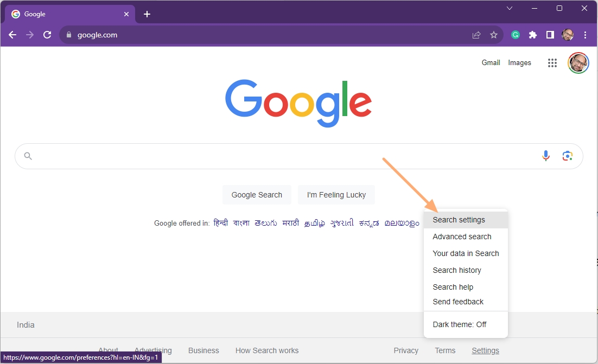Switch Google to Malayalam (മലയാളം)
Viewport: 598px width, 364px height.
tap(402, 223)
